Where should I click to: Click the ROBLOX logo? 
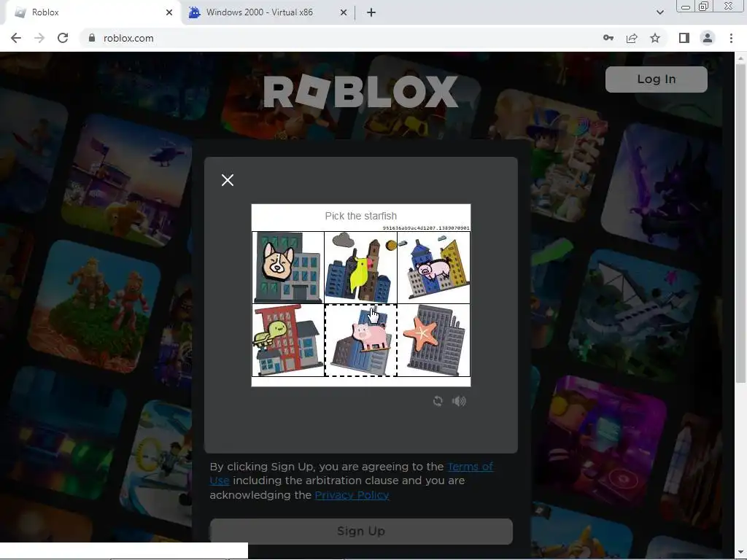pyautogui.click(x=360, y=91)
